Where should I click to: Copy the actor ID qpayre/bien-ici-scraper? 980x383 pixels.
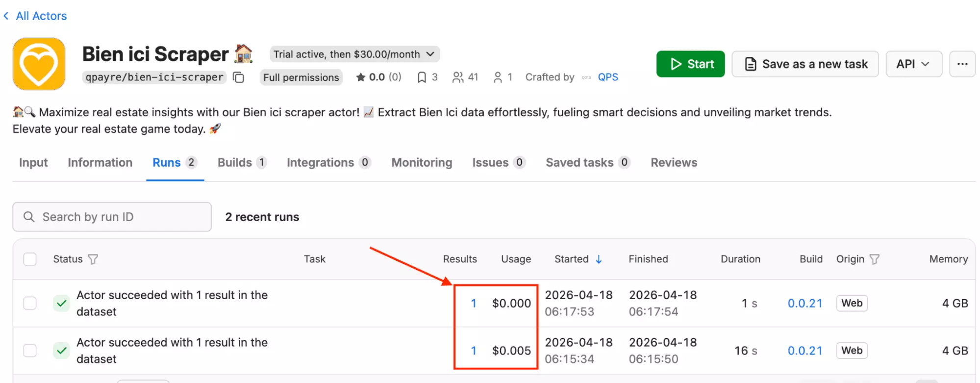tap(238, 77)
